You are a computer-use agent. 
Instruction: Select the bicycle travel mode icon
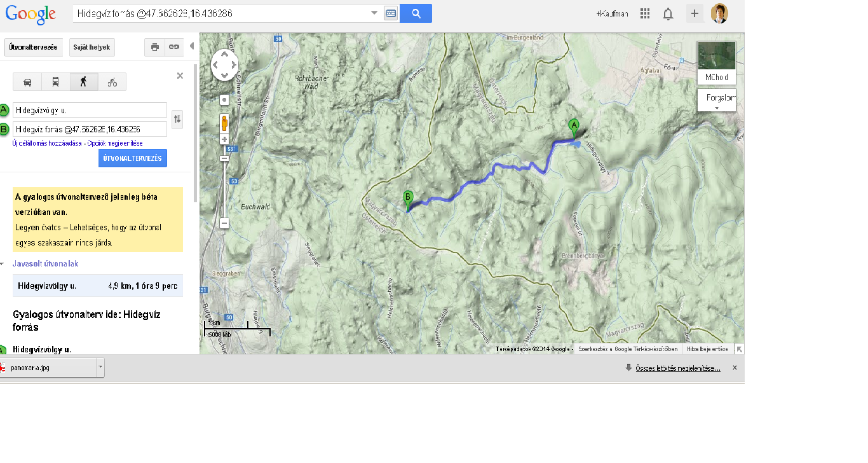click(x=112, y=82)
